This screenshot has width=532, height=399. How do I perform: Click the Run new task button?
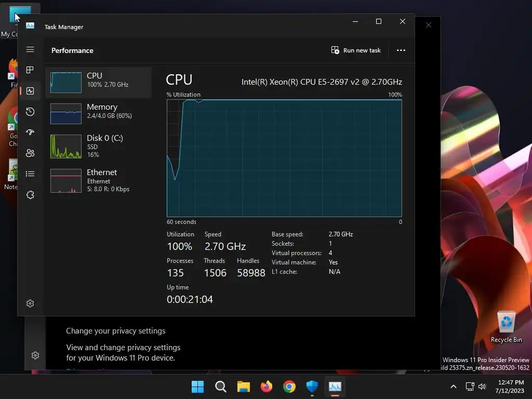355,50
